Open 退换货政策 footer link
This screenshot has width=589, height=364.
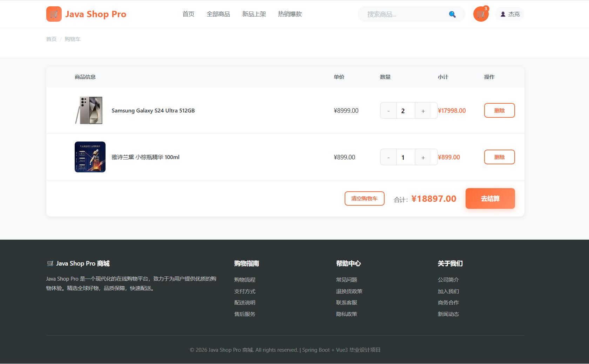click(x=349, y=291)
